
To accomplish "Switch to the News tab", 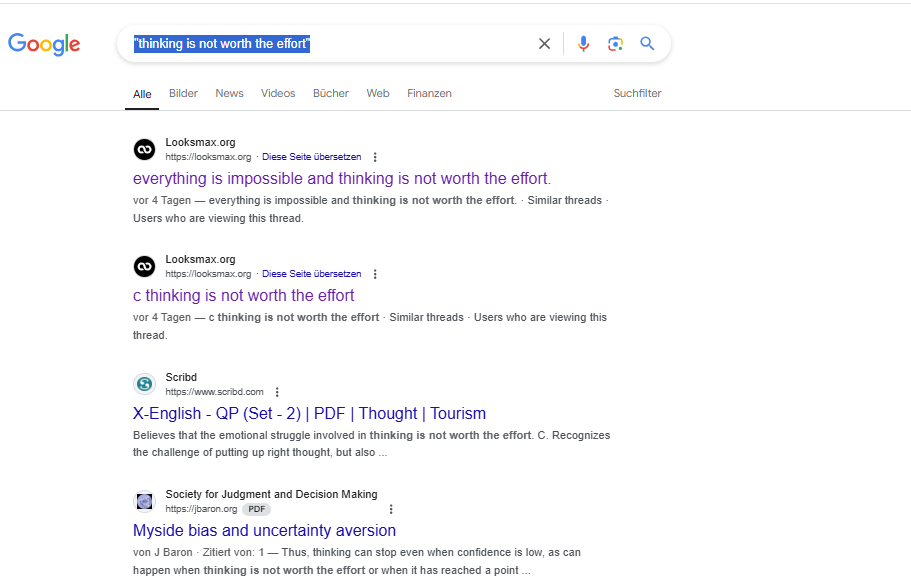I will (x=229, y=94).
